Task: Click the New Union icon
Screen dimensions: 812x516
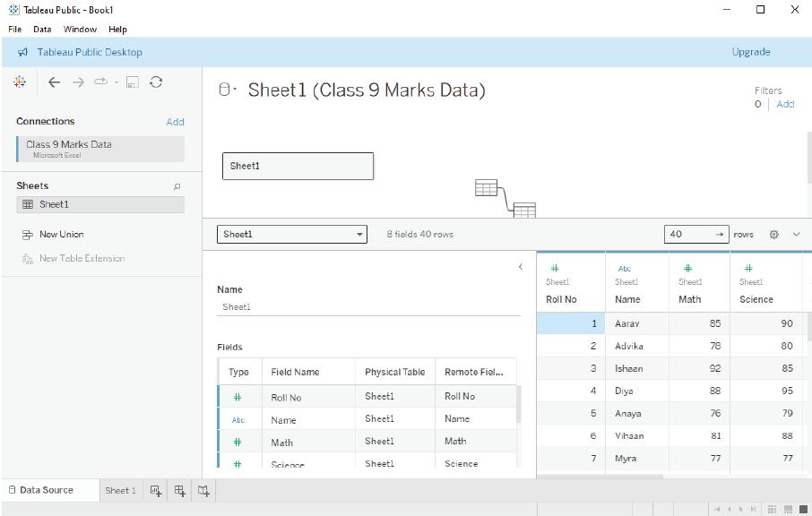Action: (28, 235)
